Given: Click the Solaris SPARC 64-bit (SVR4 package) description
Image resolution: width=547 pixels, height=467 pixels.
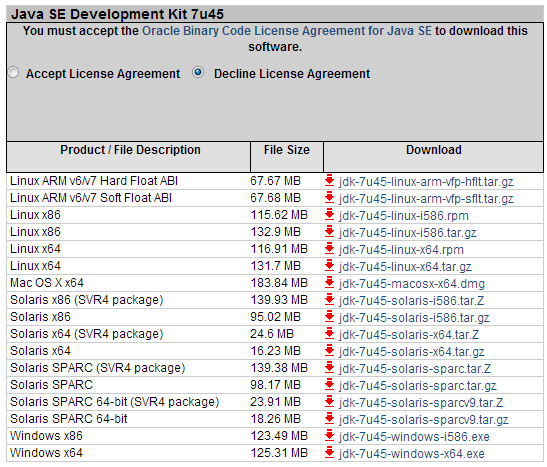Looking at the screenshot, I should click(x=114, y=402).
